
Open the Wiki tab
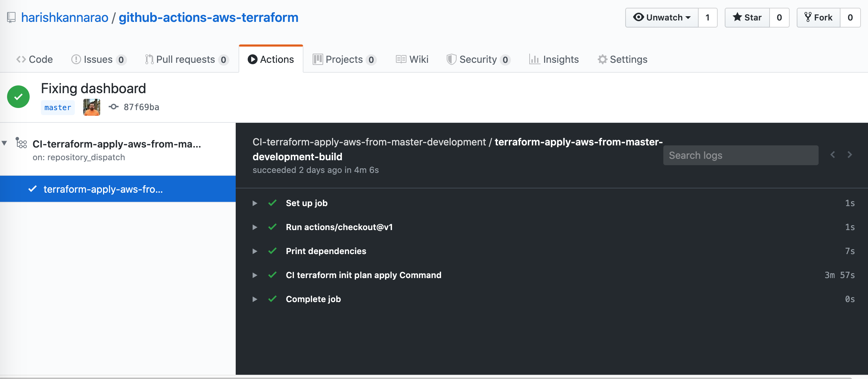(x=412, y=59)
